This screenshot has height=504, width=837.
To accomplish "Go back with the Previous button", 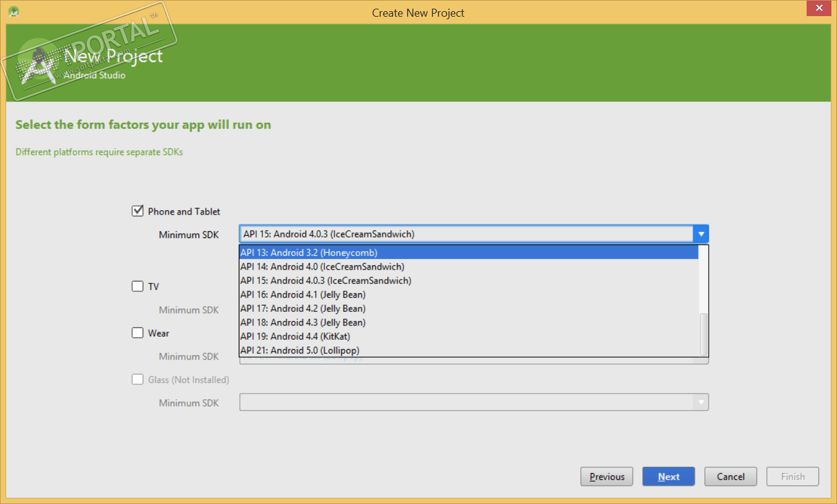I will pyautogui.click(x=607, y=477).
